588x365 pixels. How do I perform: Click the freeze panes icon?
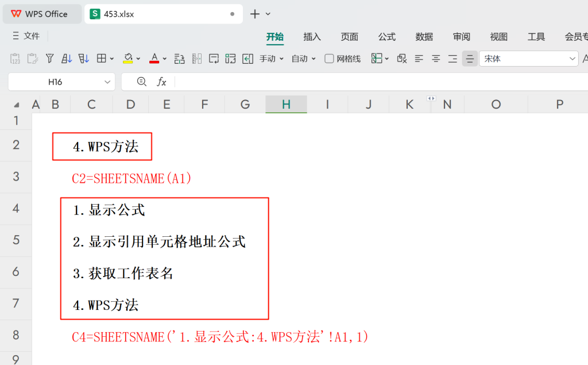[377, 59]
